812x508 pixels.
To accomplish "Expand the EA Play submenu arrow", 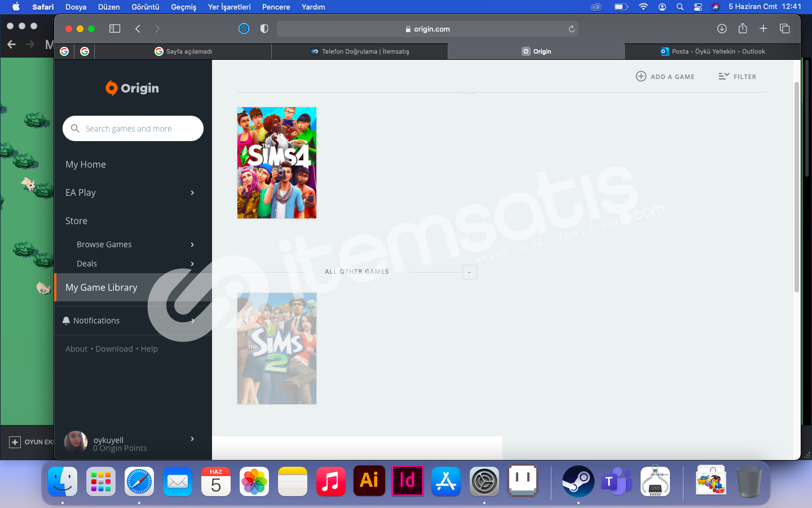I will pyautogui.click(x=192, y=192).
